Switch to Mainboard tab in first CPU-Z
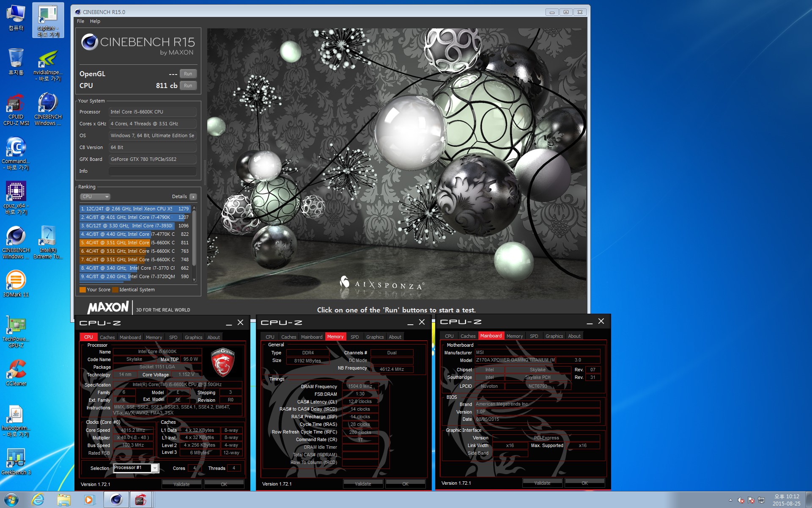812x508 pixels. click(130, 337)
